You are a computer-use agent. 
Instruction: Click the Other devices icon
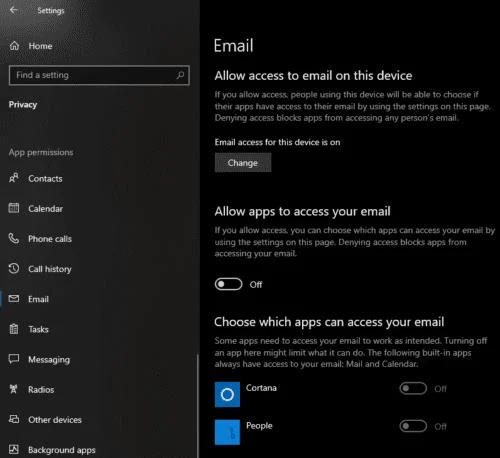(14, 419)
